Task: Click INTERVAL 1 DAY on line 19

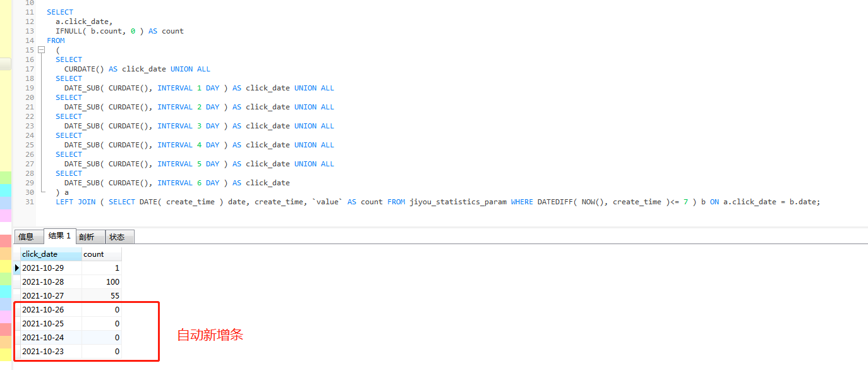Action: (188, 88)
